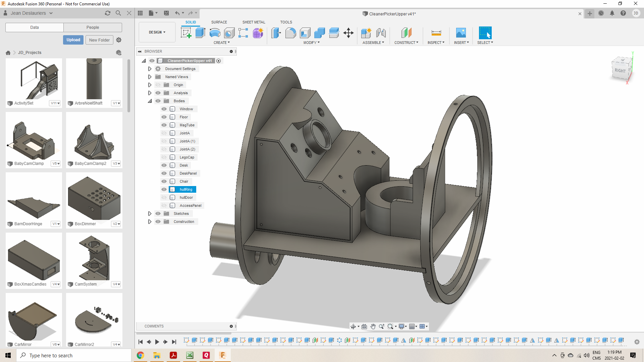Hide the MagTube body
644x362 pixels.
(x=164, y=125)
